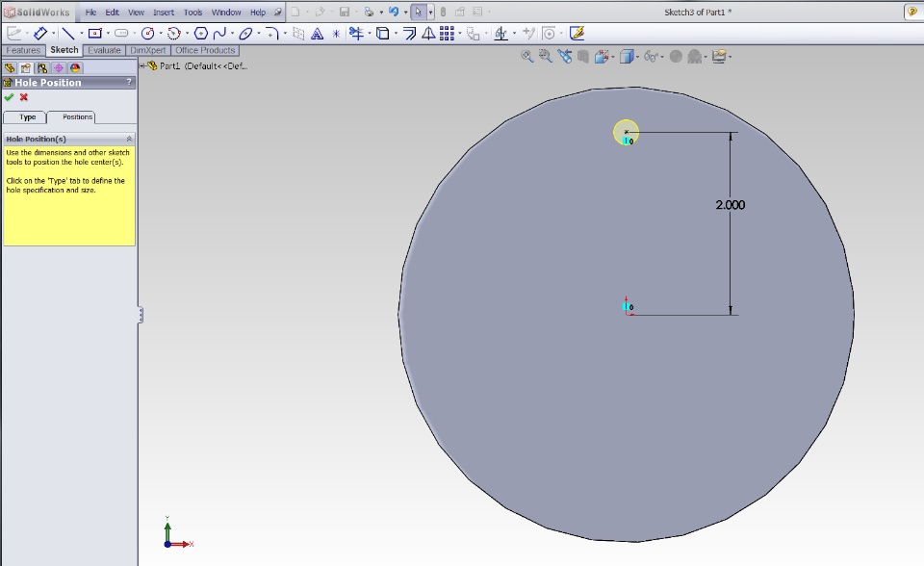Select the sketch Point tool

(336, 34)
